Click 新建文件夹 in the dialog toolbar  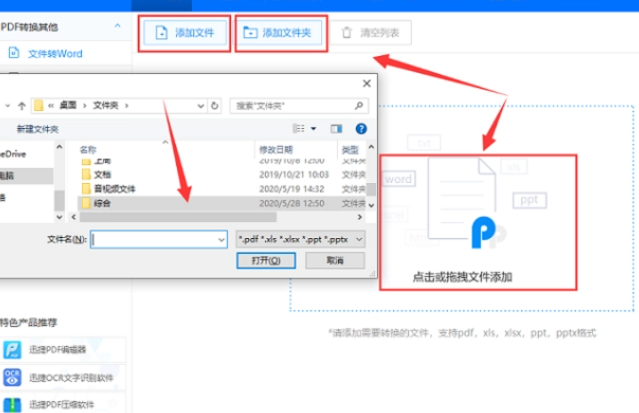37,129
